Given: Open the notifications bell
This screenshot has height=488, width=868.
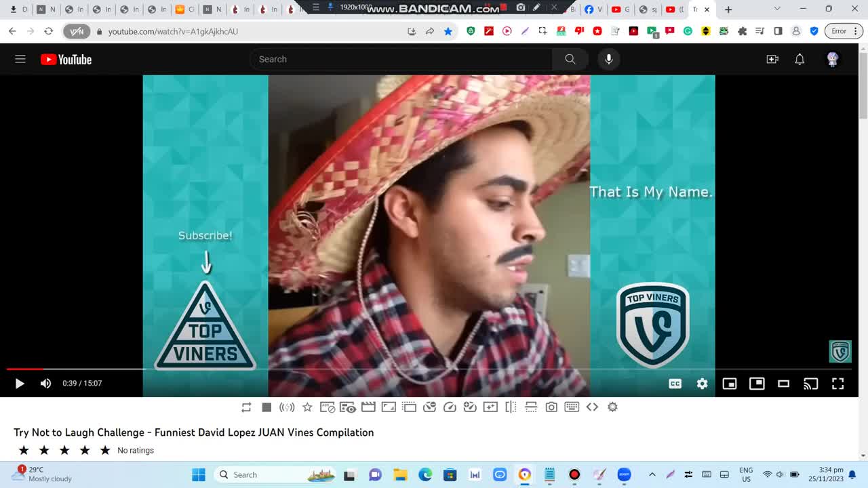Looking at the screenshot, I should pos(800,59).
